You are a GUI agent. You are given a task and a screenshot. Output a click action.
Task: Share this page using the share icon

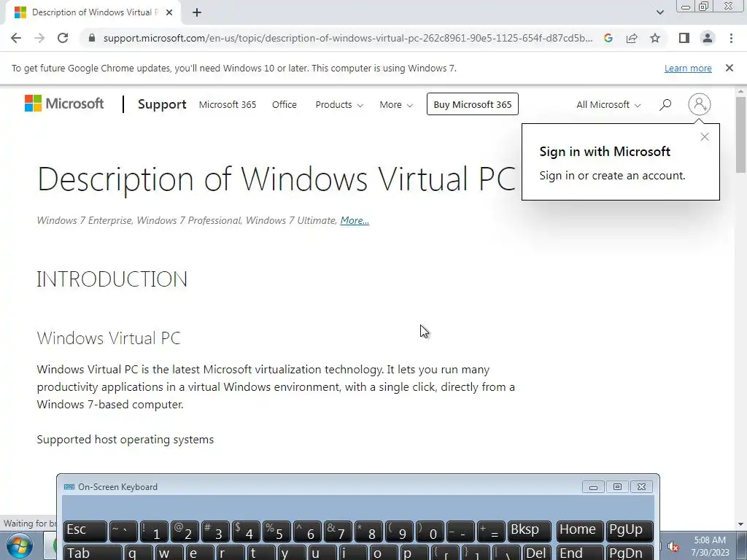tap(632, 38)
